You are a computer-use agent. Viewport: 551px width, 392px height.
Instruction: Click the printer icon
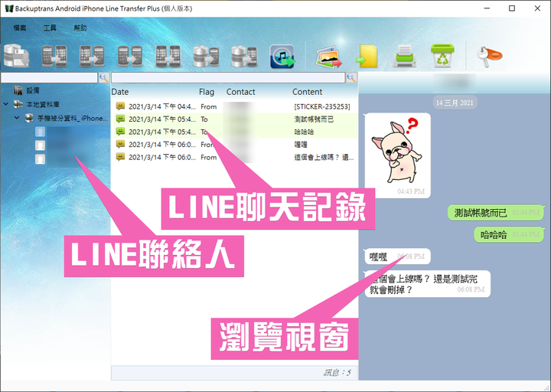pos(405,56)
